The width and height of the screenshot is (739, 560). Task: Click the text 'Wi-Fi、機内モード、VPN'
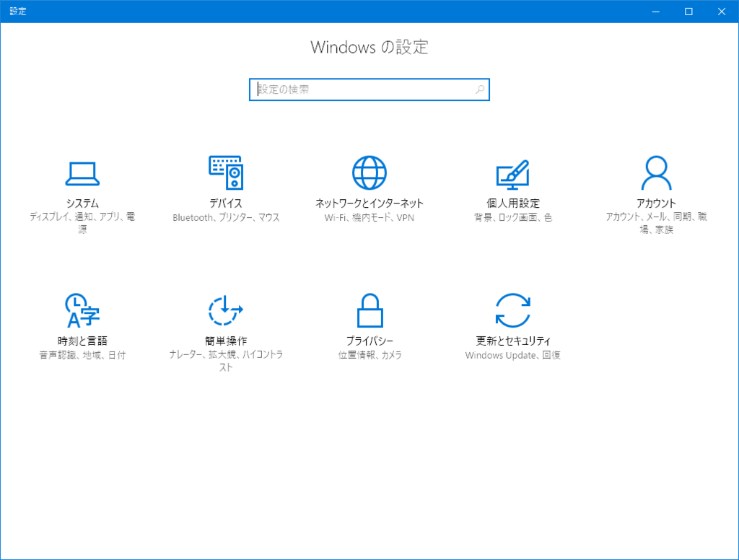(369, 217)
